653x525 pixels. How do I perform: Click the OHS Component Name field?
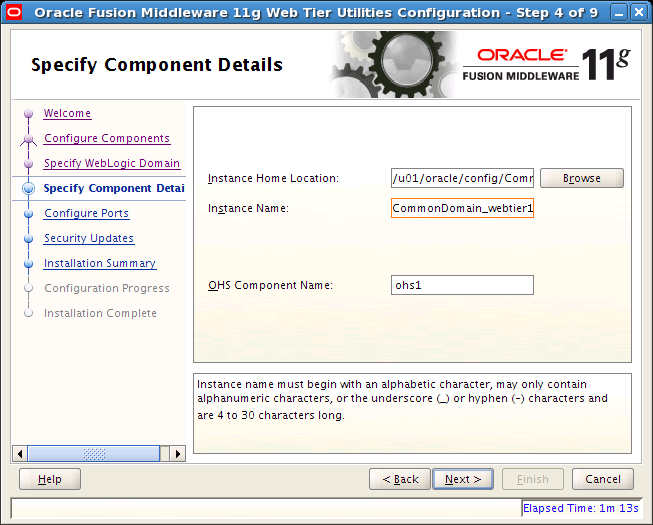(462, 285)
